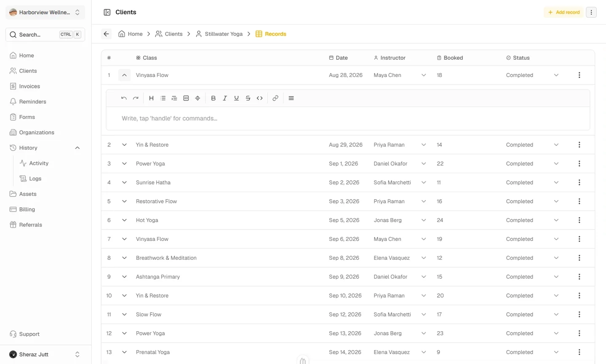This screenshot has height=364, width=606.
Task: Collapse History section in sidebar
Action: (77, 148)
